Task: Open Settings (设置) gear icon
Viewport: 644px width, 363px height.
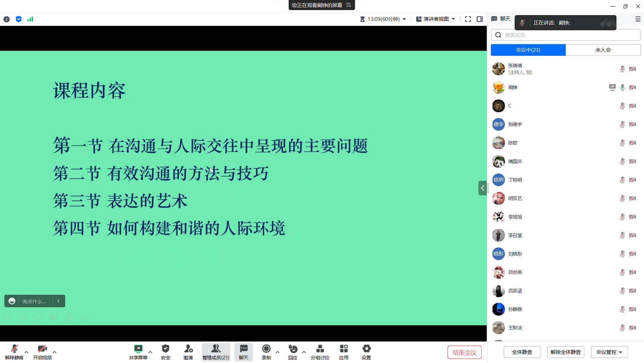Action: tap(366, 349)
